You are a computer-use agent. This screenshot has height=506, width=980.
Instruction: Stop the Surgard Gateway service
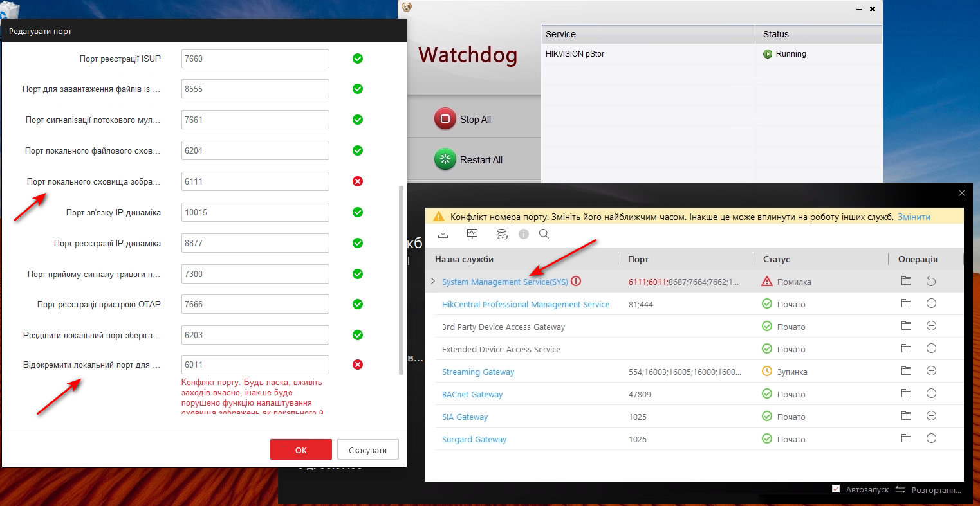pyautogui.click(x=930, y=438)
